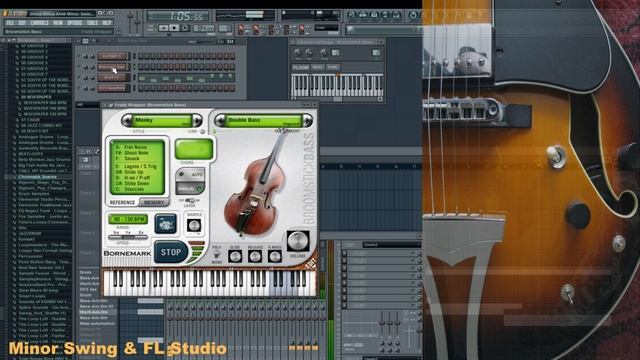Image resolution: width=640 pixels, height=360 pixels.
Task: Click 'Ghost Note' in the reference list
Action: [x=136, y=153]
